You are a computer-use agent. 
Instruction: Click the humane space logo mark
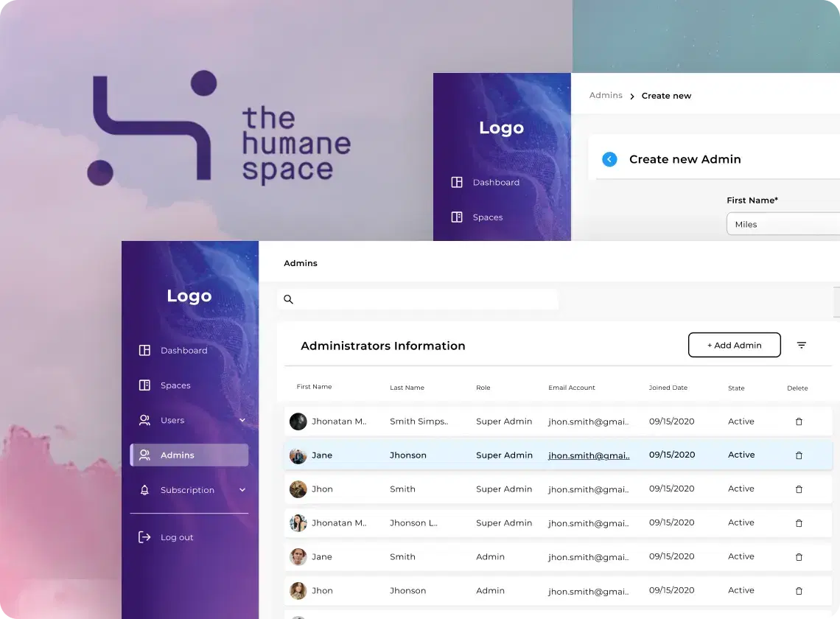point(152,127)
